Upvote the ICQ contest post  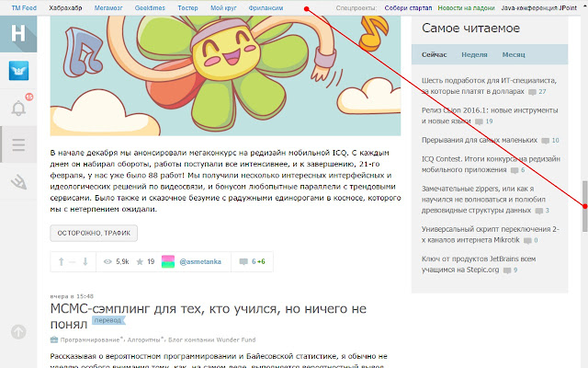click(62, 261)
